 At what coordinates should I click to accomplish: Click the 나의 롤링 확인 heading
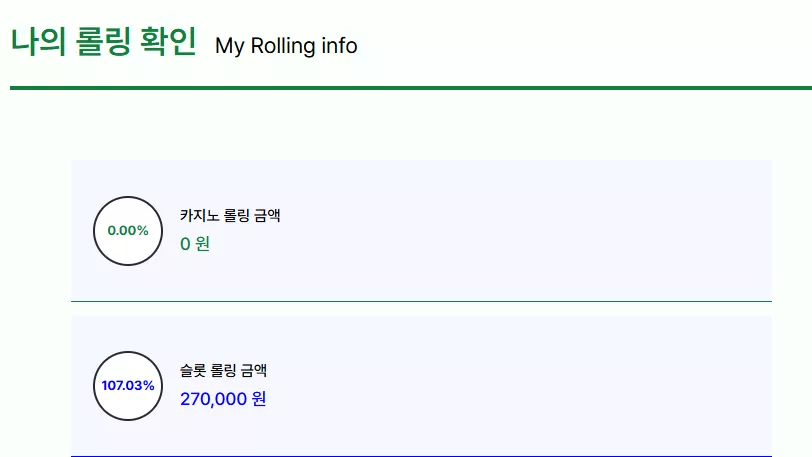pyautogui.click(x=104, y=41)
